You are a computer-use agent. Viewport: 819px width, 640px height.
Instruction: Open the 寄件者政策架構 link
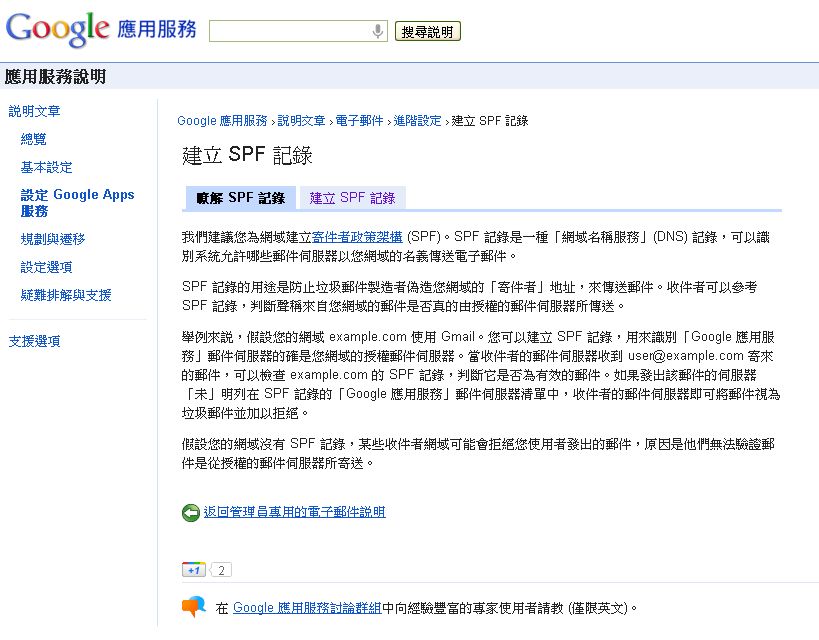pos(357,237)
